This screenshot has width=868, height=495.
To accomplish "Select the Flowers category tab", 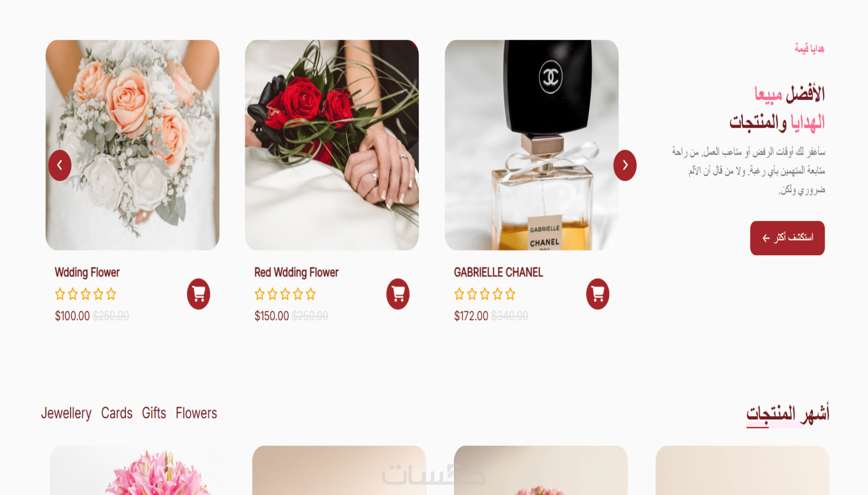I will [x=197, y=413].
